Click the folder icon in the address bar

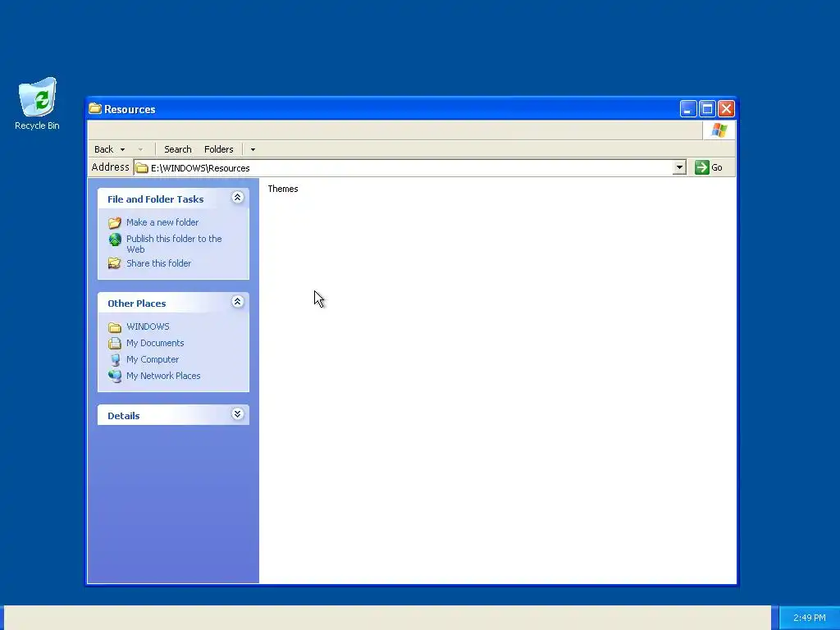[x=142, y=167]
